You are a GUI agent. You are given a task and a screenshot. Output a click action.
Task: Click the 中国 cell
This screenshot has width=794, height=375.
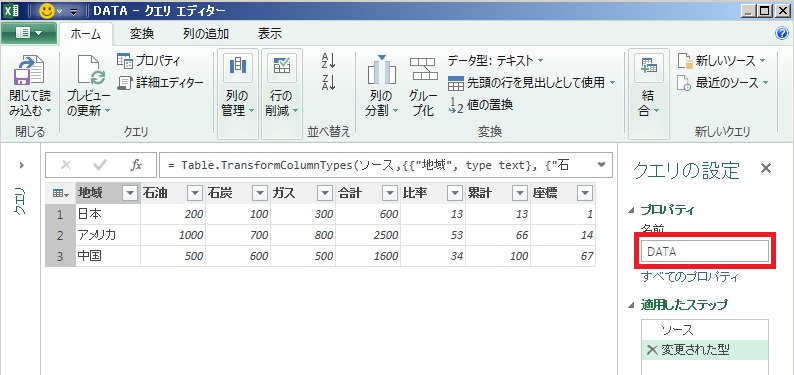(x=108, y=256)
